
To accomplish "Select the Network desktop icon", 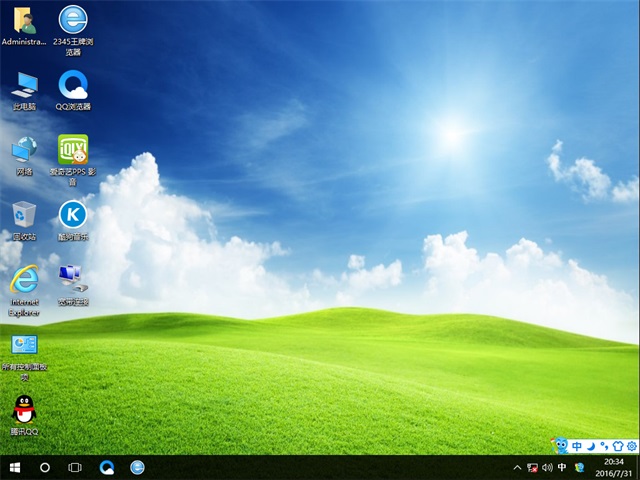I will (x=24, y=151).
